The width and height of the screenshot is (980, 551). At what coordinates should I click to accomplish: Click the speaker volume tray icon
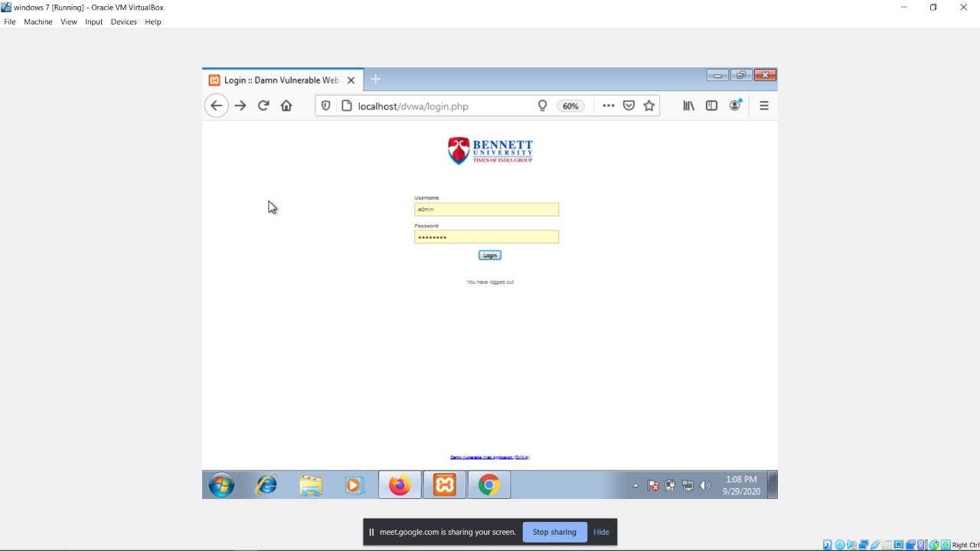pos(705,485)
